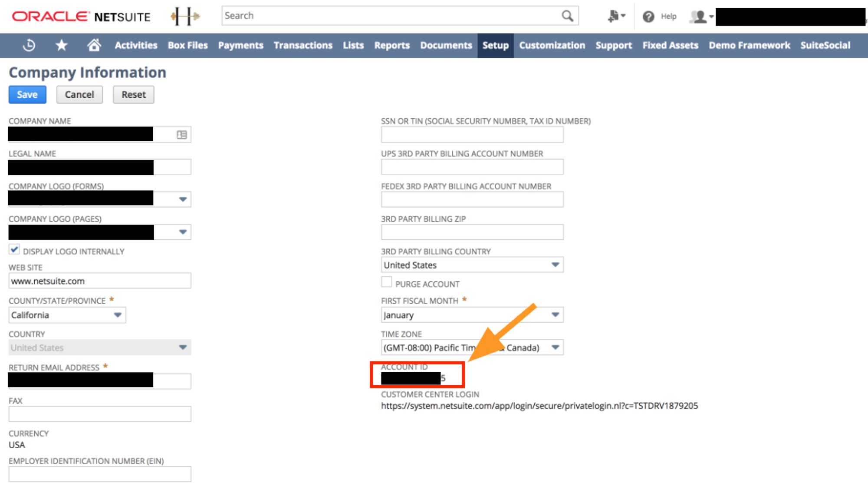This screenshot has width=868, height=493.
Task: Open the Company Name address form icon
Action: click(182, 135)
